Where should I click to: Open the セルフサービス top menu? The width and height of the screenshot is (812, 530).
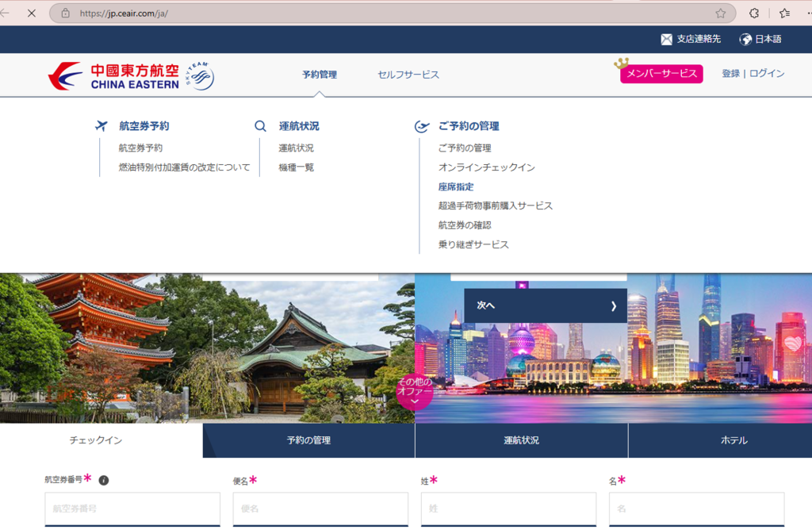point(408,75)
